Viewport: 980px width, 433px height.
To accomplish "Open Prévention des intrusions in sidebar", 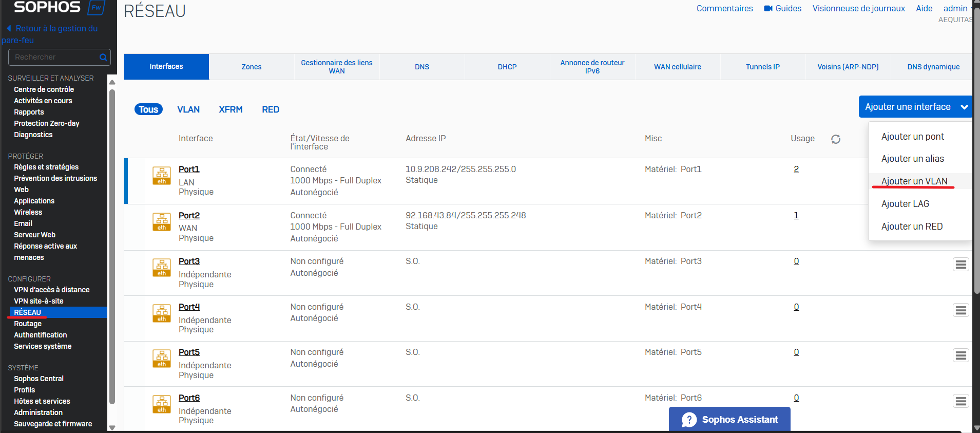I will pyautogui.click(x=55, y=178).
